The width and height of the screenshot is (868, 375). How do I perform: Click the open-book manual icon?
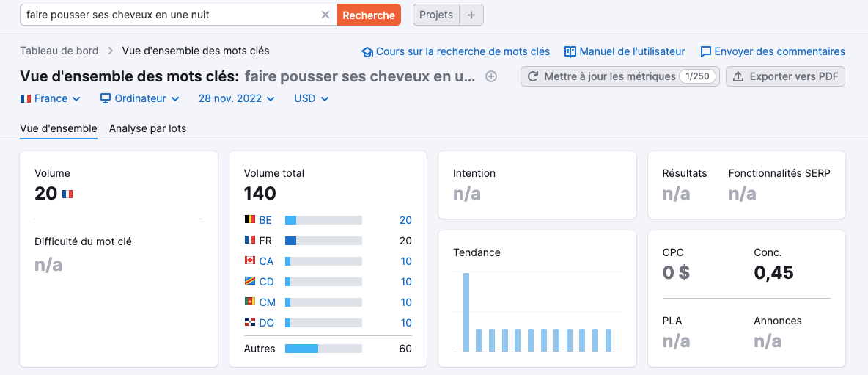click(570, 51)
